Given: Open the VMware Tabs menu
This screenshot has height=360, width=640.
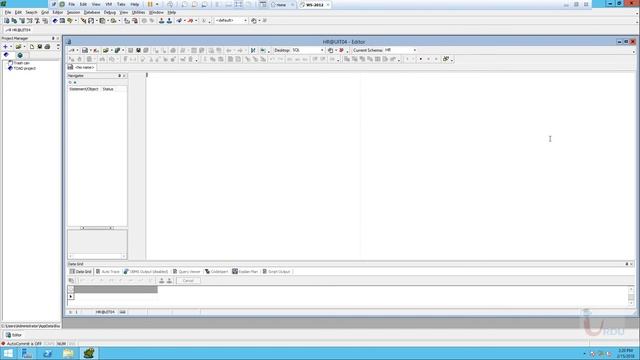Looking at the screenshot, I should pyautogui.click(x=121, y=4).
